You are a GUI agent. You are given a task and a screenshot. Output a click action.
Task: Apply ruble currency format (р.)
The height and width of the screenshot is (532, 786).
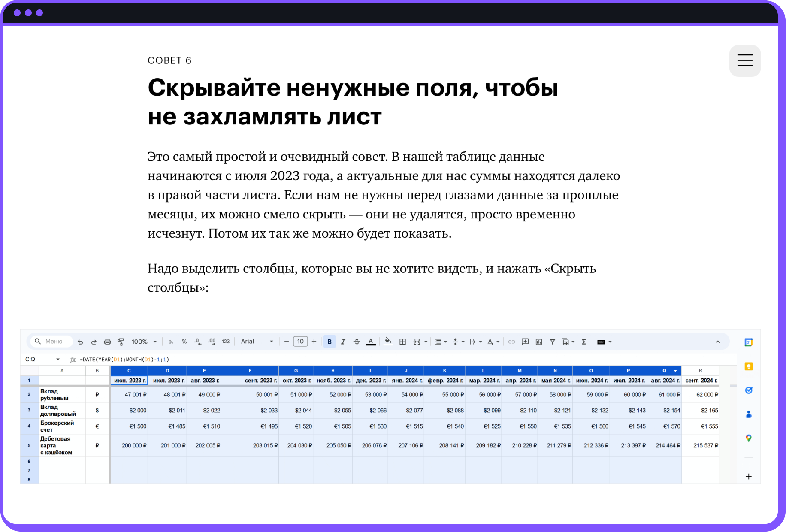point(171,342)
